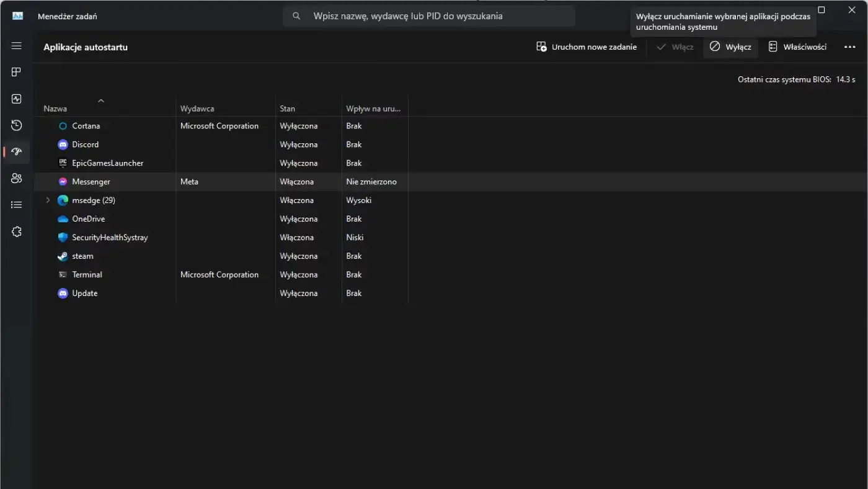Go to the Processes page in sidebar
Screen dimensions: 868x489
tap(17, 72)
